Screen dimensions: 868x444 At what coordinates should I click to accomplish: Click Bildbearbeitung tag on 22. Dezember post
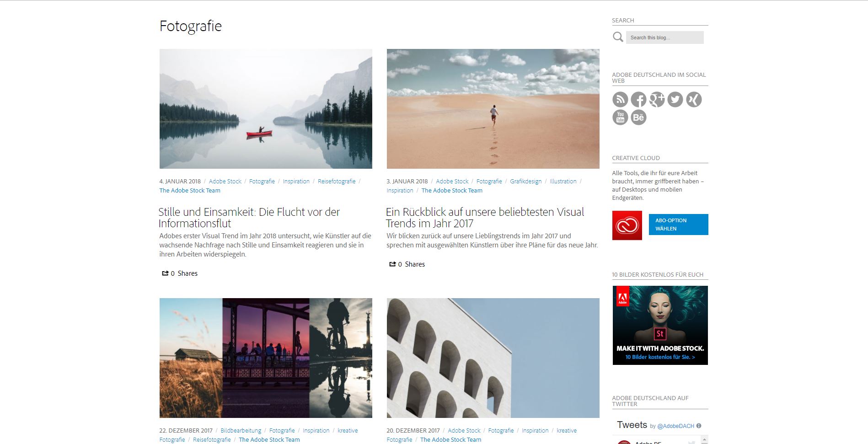pos(241,430)
